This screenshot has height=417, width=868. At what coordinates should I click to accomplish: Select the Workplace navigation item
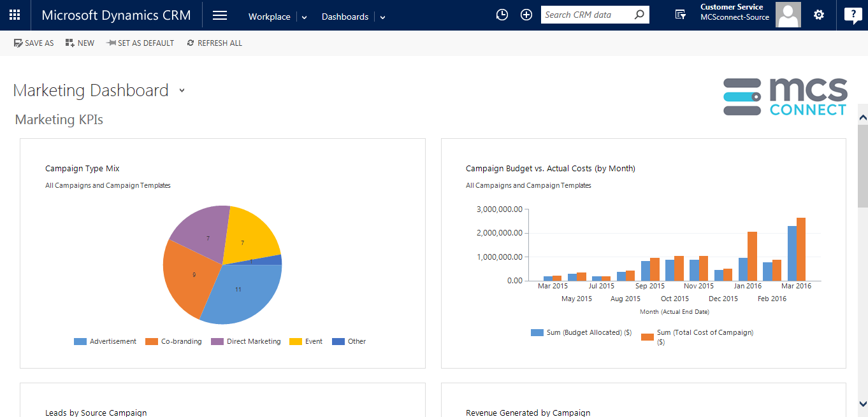point(269,17)
